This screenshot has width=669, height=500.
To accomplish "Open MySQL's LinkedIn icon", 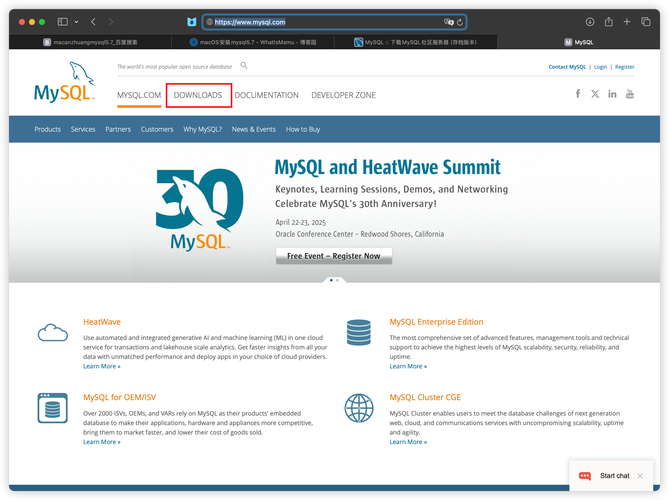I will coord(612,94).
